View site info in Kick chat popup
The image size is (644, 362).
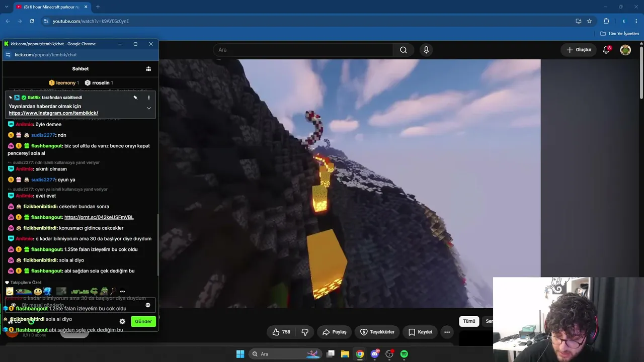(x=8, y=54)
